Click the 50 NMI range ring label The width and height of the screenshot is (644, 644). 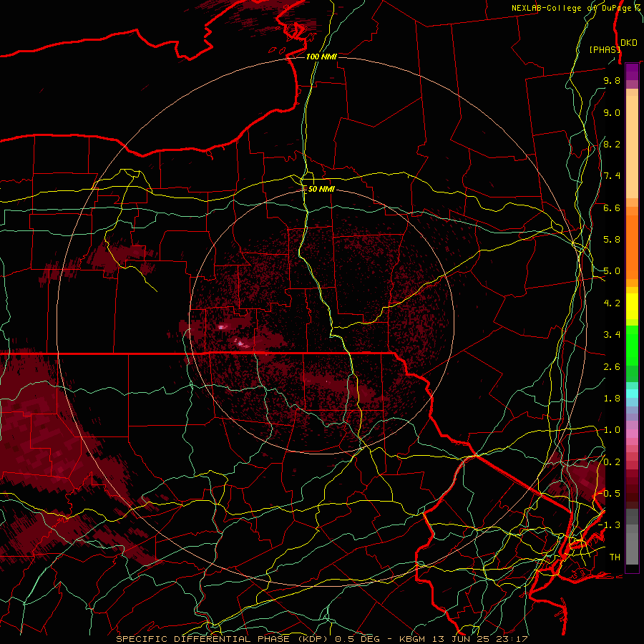coord(321,189)
